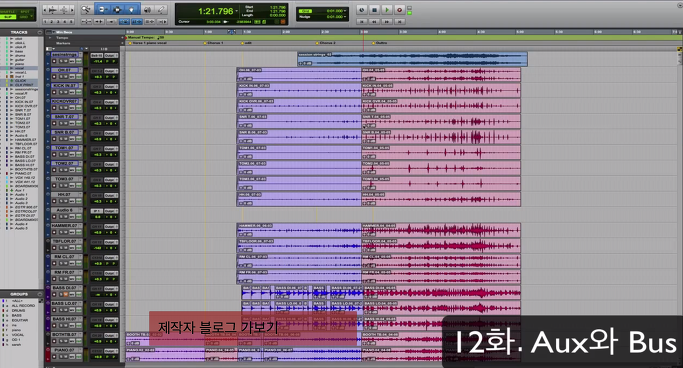
Task: Select the Zoomer tool in the toolbar
Action: tap(86, 10)
